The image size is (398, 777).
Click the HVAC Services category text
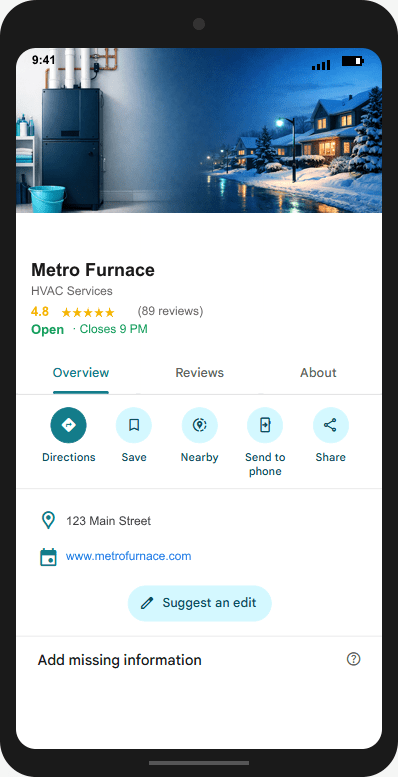tap(72, 291)
